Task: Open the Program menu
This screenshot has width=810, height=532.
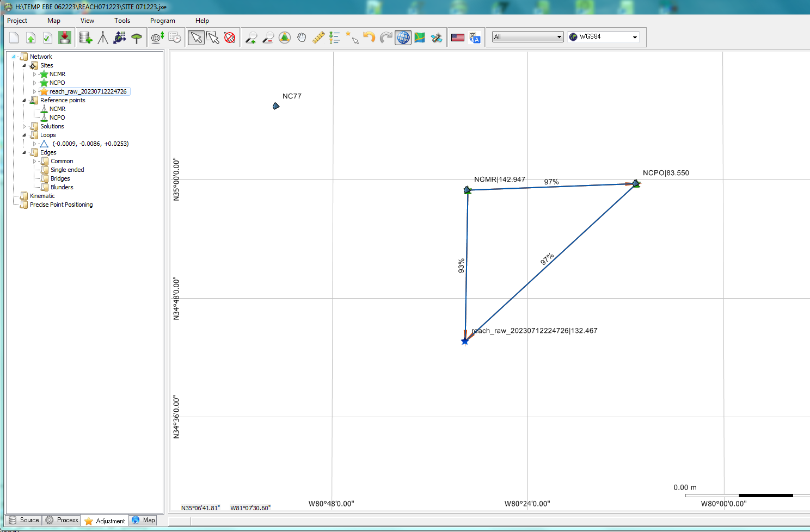Action: pyautogui.click(x=163, y=21)
